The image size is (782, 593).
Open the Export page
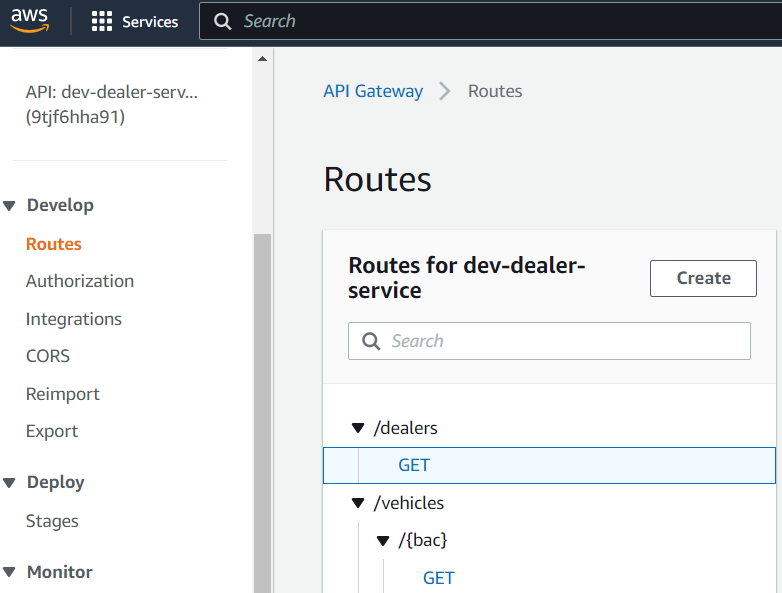coord(52,431)
